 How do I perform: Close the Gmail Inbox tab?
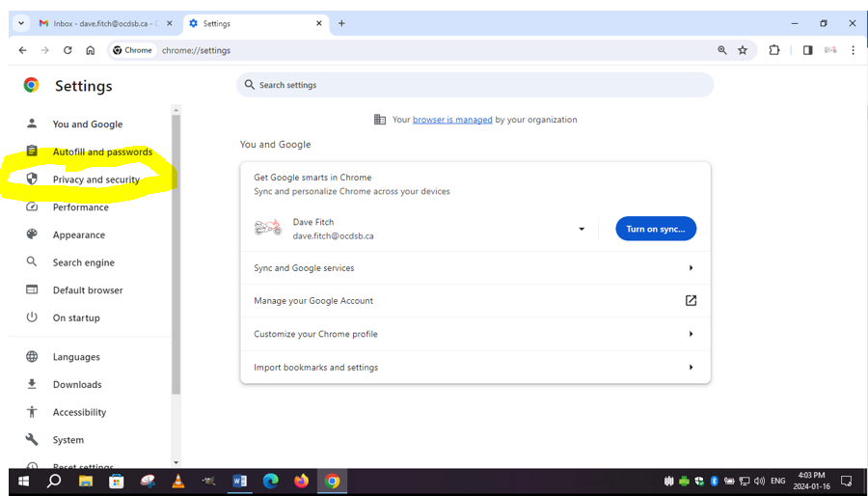170,23
